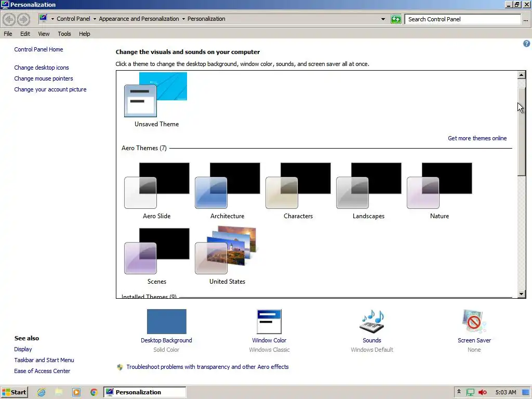The width and height of the screenshot is (532, 399).
Task: Click theme list scroll down arrow
Action: point(522,294)
